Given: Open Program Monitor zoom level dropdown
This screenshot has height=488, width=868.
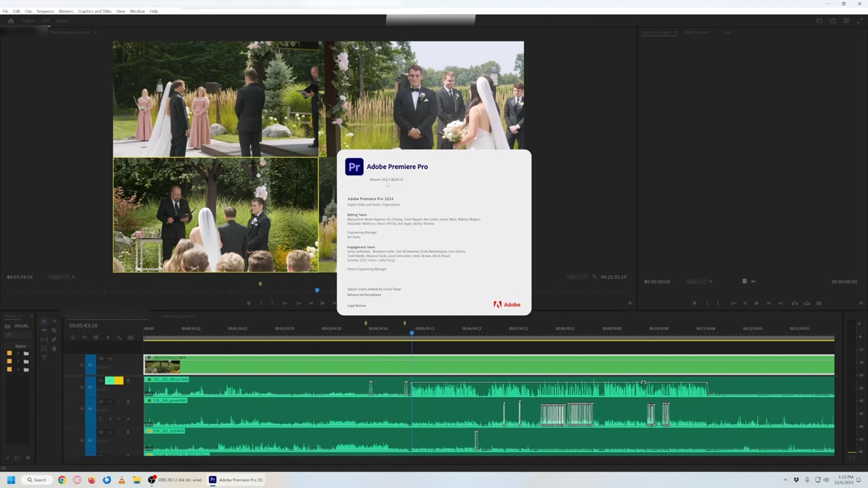Looking at the screenshot, I should (59, 277).
